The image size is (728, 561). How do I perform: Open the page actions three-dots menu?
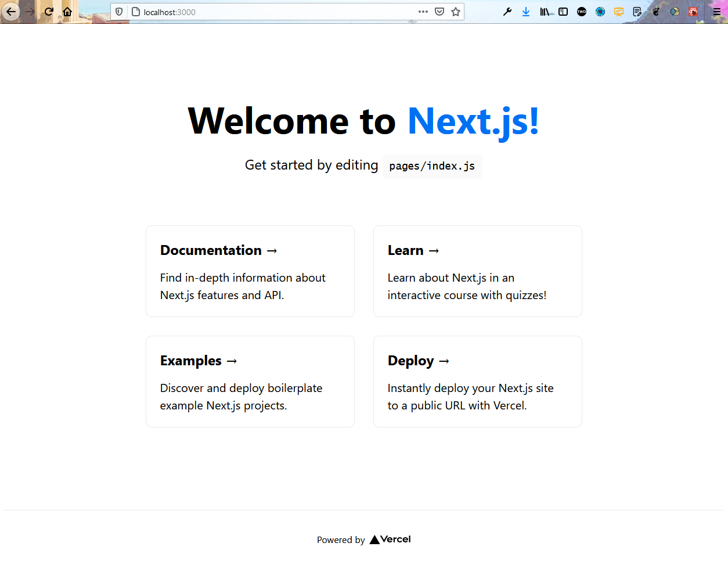tap(423, 12)
